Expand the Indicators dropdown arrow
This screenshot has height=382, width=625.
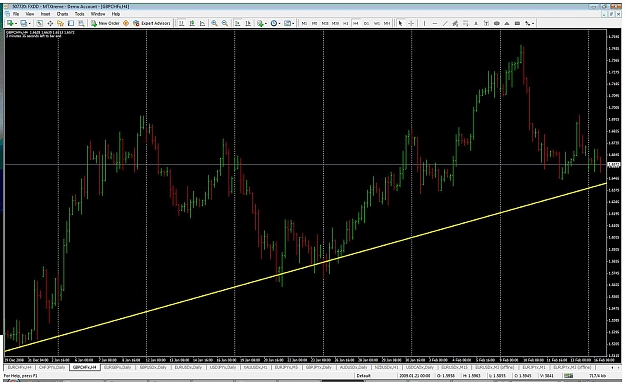point(266,23)
